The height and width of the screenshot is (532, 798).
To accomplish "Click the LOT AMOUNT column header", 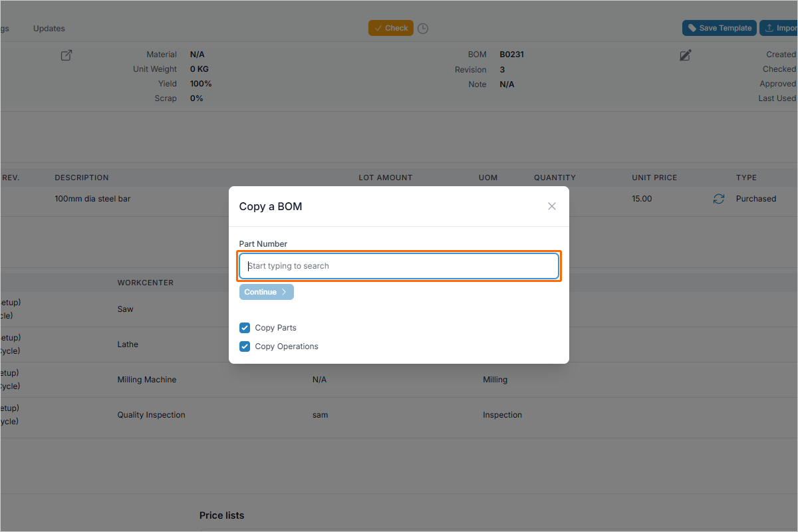I will (x=386, y=178).
